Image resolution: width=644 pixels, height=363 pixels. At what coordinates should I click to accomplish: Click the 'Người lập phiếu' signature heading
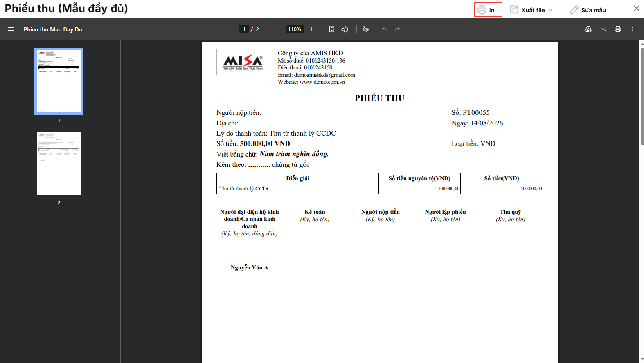[x=445, y=212]
